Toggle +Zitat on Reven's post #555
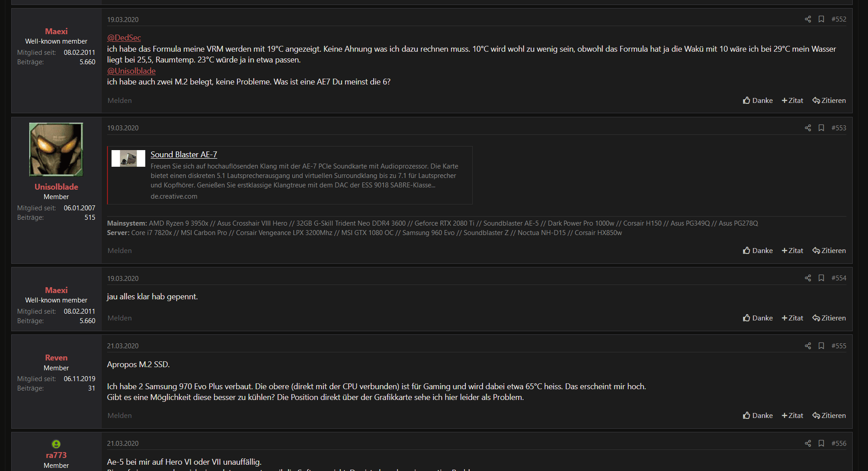Viewport: 868px width, 471px height. click(792, 416)
